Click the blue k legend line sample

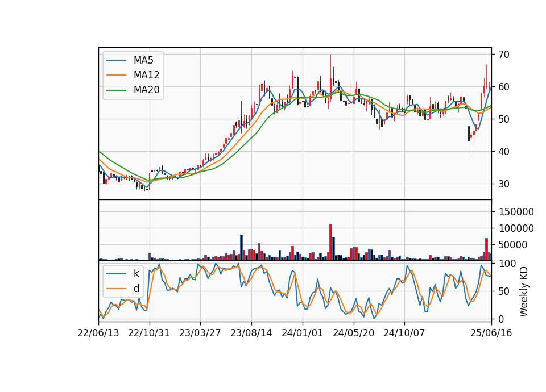coord(116,274)
